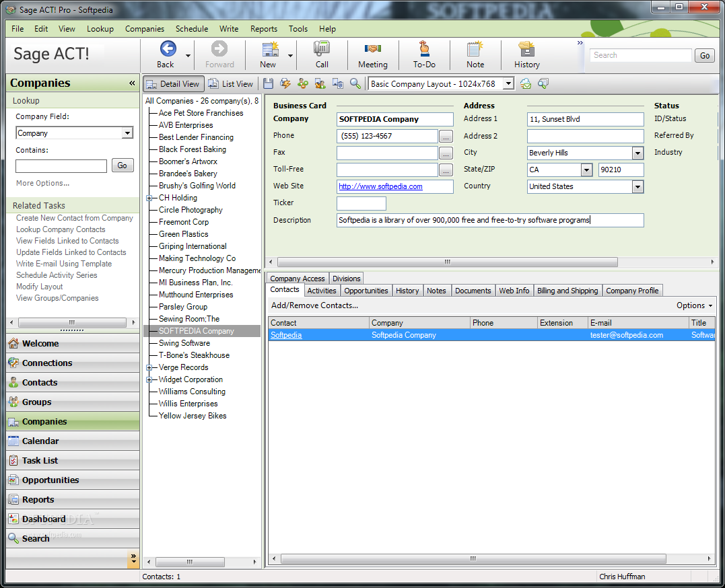Viewport: 725px width, 588px height.
Task: Add a Note toolbar icon
Action: 475,49
